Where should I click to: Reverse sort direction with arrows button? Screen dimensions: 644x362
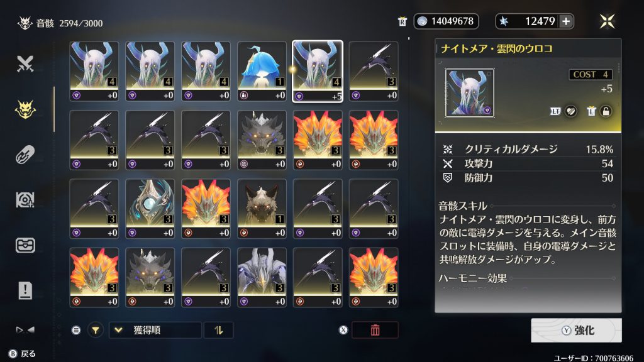[x=218, y=330]
